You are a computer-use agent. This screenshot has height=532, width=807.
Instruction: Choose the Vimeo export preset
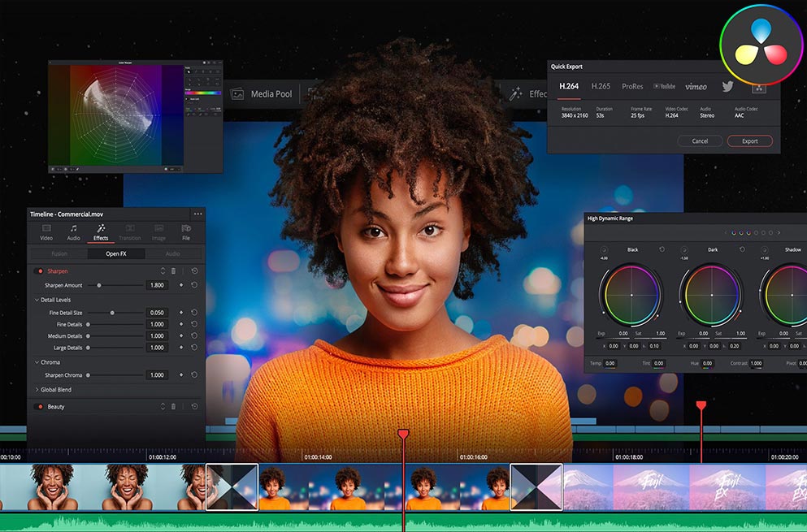tap(696, 86)
